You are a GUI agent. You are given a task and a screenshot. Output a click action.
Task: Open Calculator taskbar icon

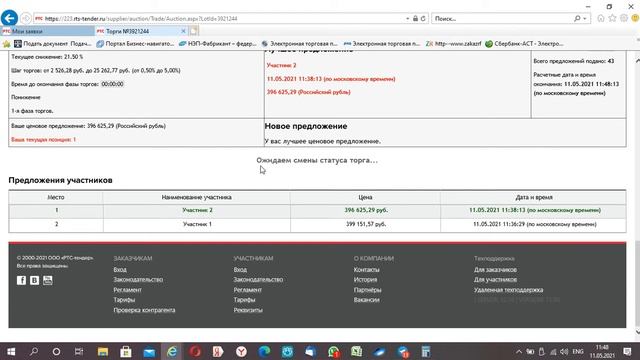click(426, 351)
